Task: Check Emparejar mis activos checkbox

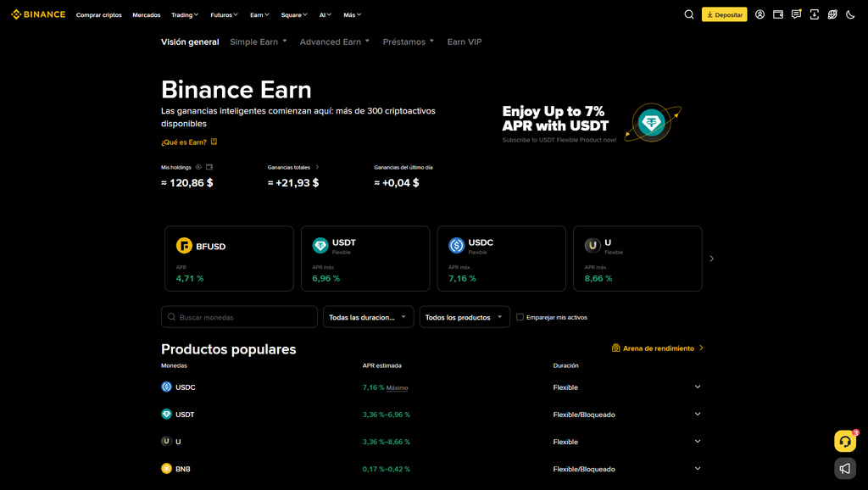Action: pos(520,317)
